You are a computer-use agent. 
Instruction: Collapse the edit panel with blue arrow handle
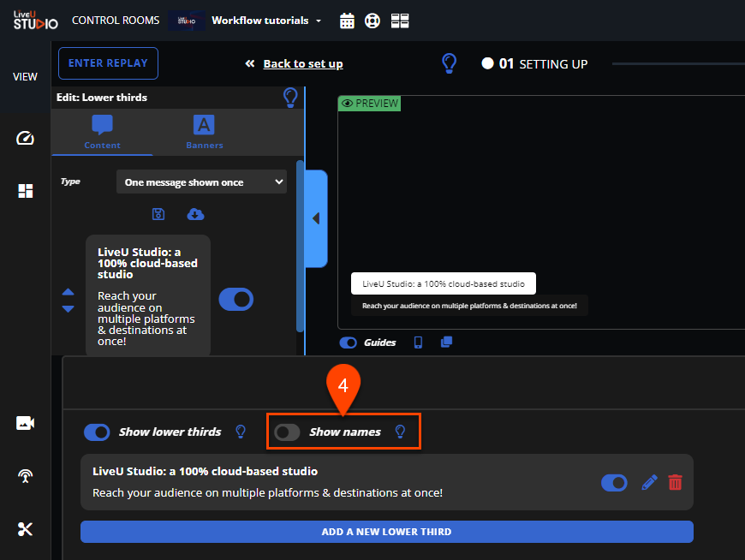pyautogui.click(x=316, y=218)
